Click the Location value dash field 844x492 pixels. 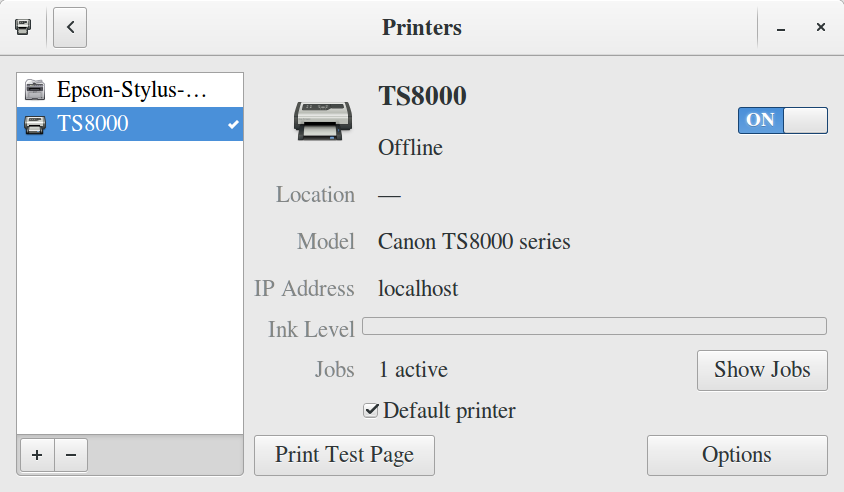389,195
